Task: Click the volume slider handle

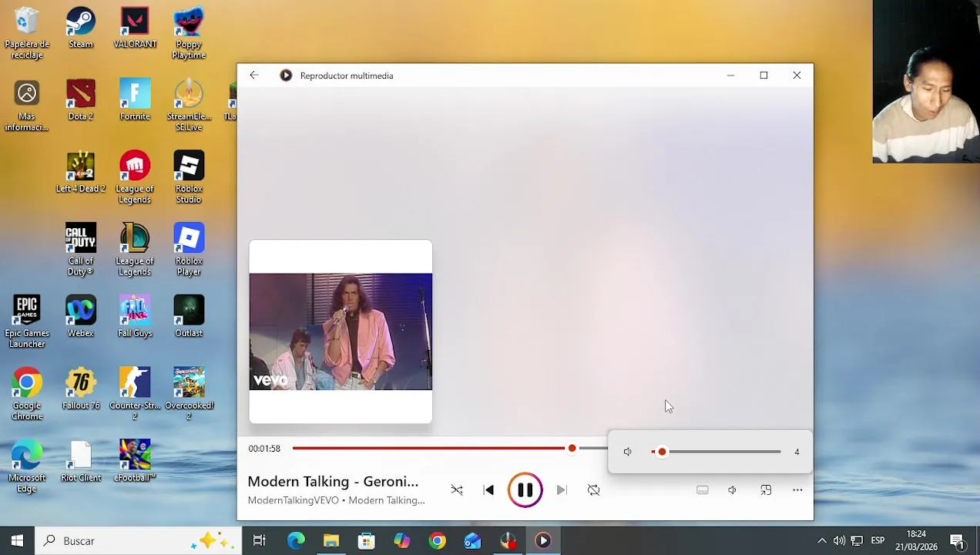Action: (662, 452)
